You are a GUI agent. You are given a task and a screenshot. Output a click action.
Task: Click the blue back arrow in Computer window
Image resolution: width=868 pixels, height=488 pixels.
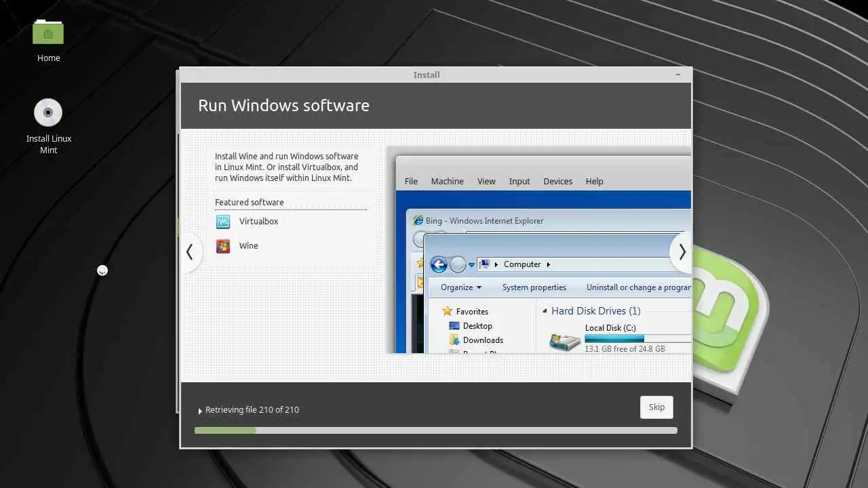[x=439, y=264]
